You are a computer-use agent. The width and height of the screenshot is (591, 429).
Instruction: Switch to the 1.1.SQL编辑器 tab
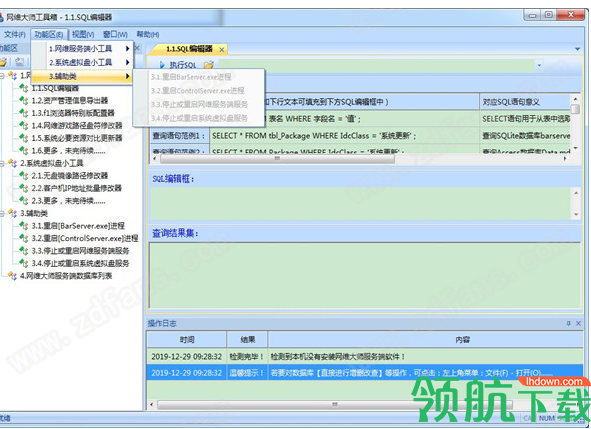[190, 49]
